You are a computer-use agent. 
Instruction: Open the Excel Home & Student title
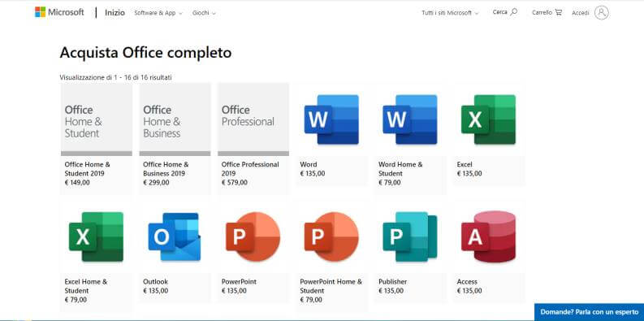86,286
